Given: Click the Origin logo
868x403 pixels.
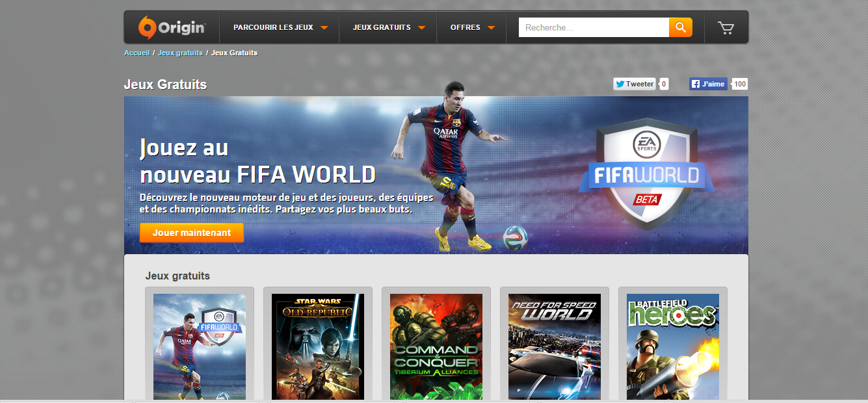Looking at the screenshot, I should [172, 27].
